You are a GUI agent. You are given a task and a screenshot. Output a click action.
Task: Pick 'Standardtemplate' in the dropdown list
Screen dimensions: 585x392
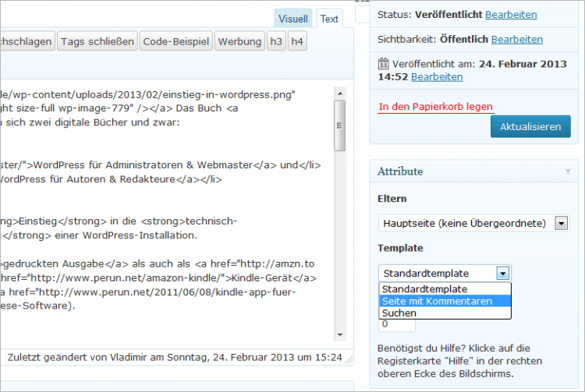[425, 289]
